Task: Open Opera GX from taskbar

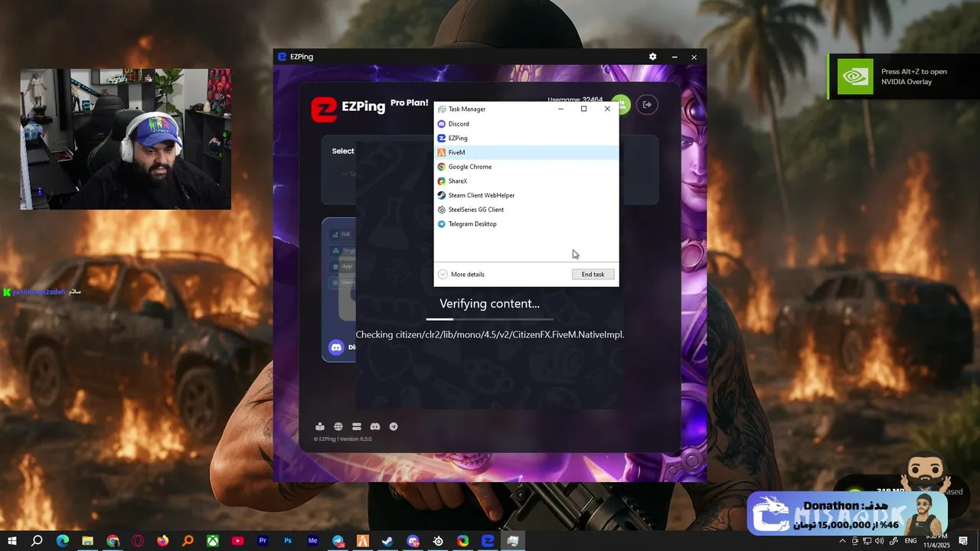Action: click(138, 541)
